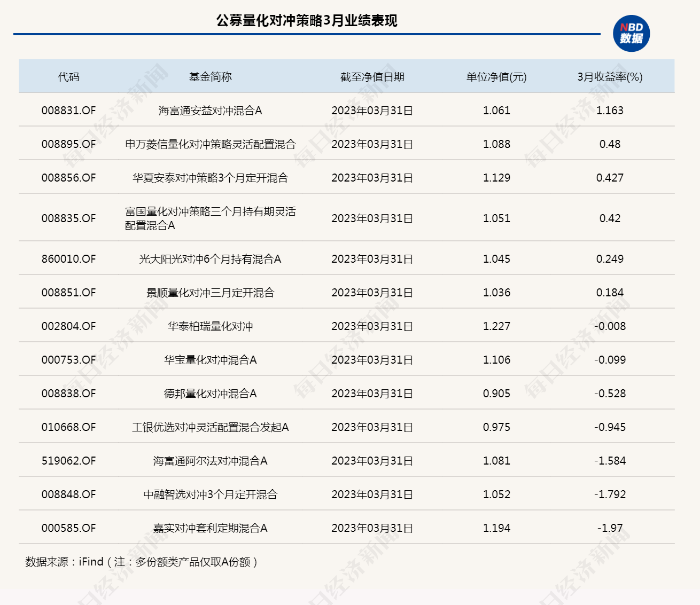The height and width of the screenshot is (605, 700).
Task: Click the net value 1.129
Action: pos(496,178)
